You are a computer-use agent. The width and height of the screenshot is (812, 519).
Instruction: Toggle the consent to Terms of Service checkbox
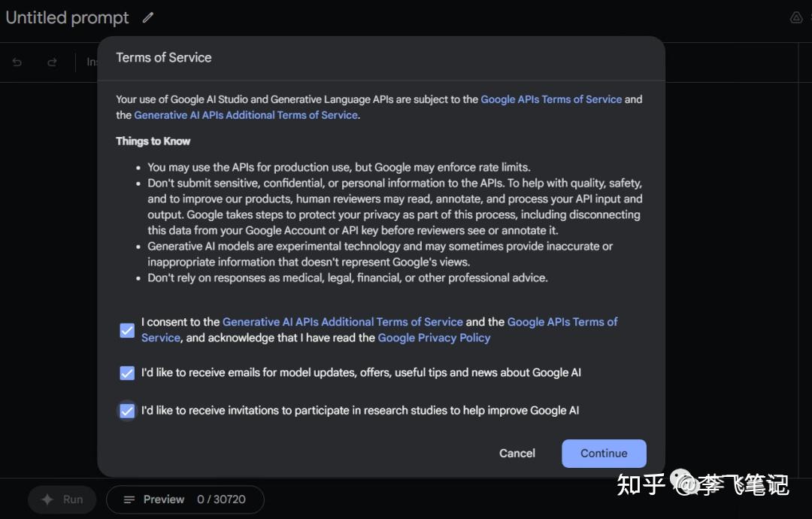click(127, 330)
